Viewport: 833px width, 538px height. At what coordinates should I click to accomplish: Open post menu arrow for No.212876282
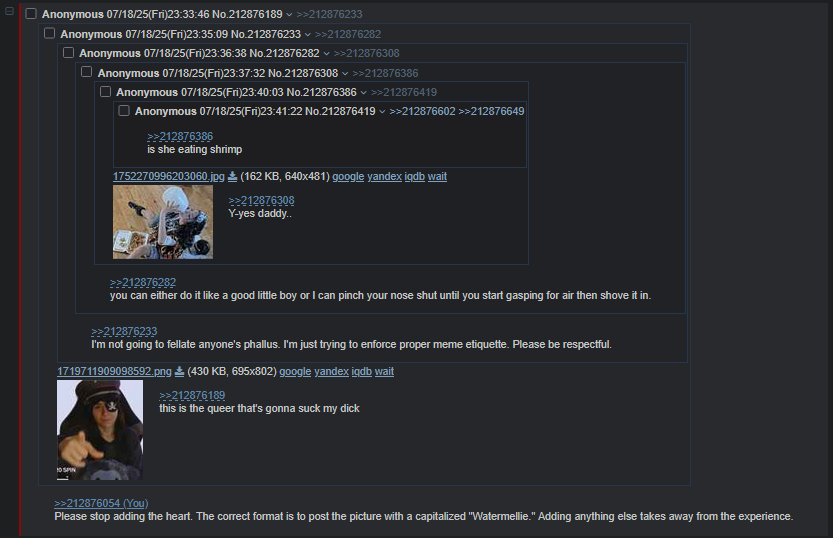(x=326, y=54)
